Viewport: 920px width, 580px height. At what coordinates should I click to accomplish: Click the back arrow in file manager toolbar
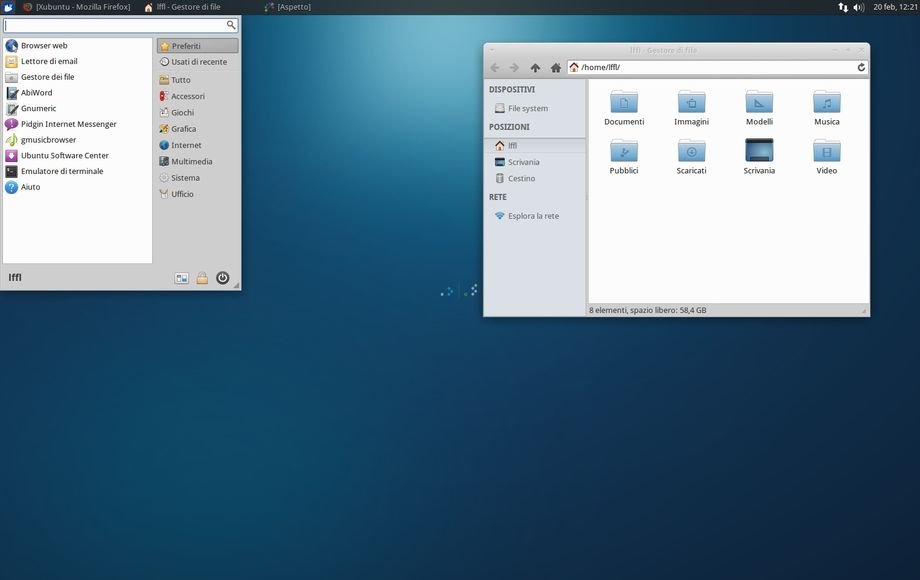coord(494,68)
